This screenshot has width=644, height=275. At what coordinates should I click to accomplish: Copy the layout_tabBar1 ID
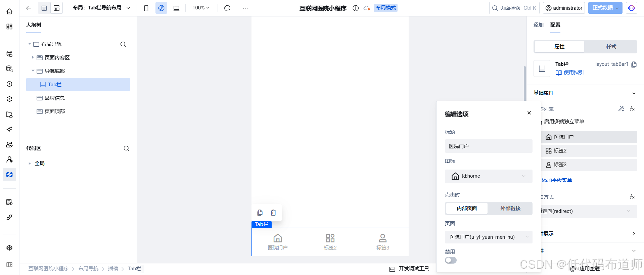[x=634, y=64]
